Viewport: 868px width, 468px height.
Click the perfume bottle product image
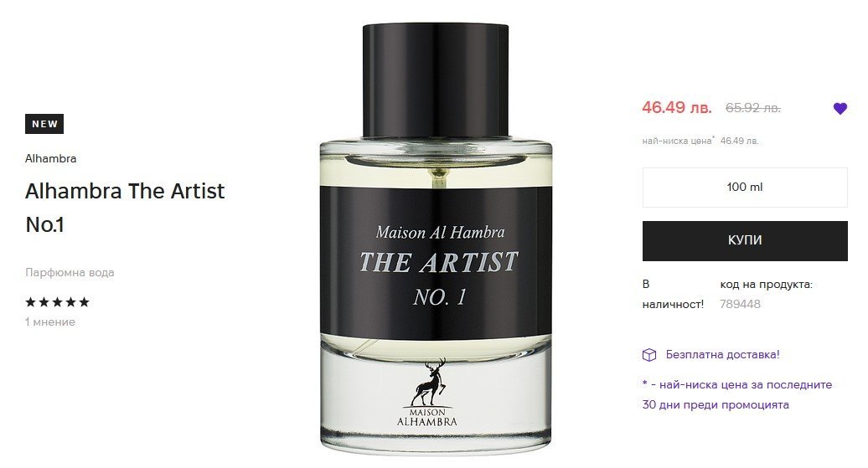point(436,238)
